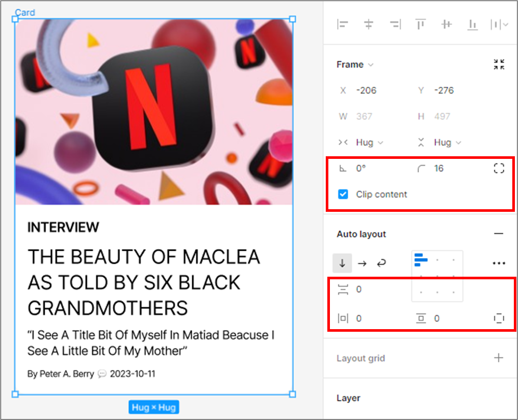Select the 2023-10-11 date text
Image resolution: width=518 pixels, height=420 pixels.
click(x=132, y=374)
